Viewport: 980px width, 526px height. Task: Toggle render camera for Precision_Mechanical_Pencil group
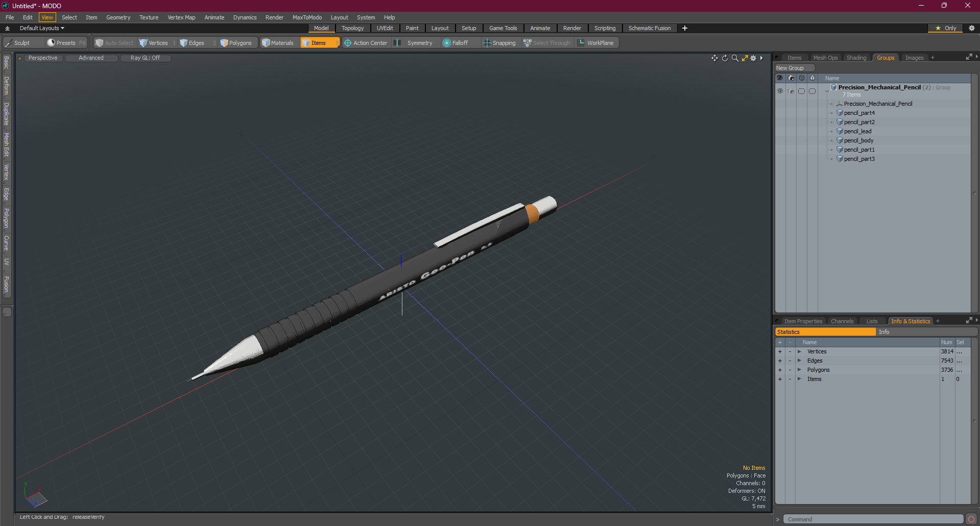coord(791,91)
